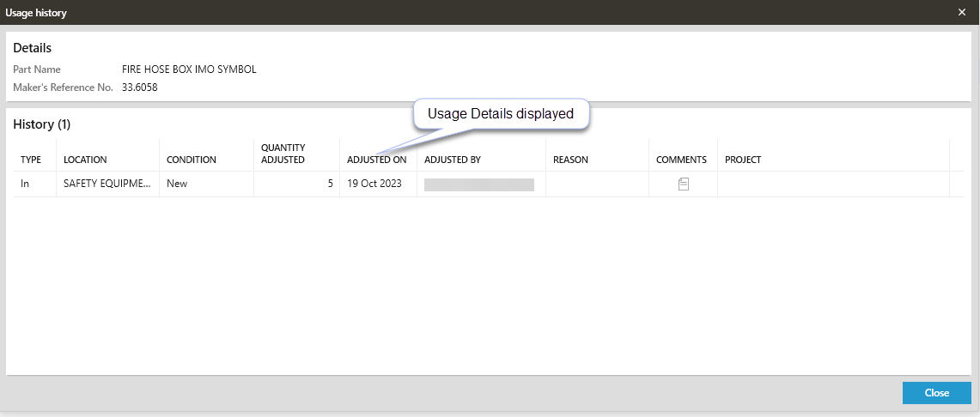Screen dimensions: 980x417
Task: Click the maker's reference number 33.6058
Action: 140,87
